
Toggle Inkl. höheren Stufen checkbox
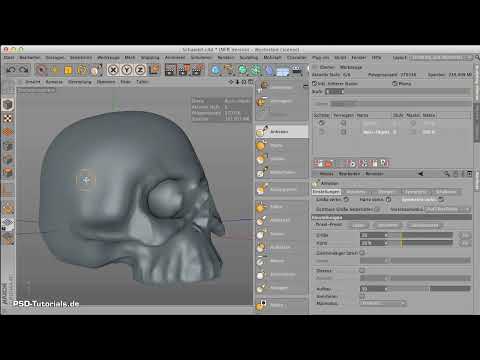(314, 83)
